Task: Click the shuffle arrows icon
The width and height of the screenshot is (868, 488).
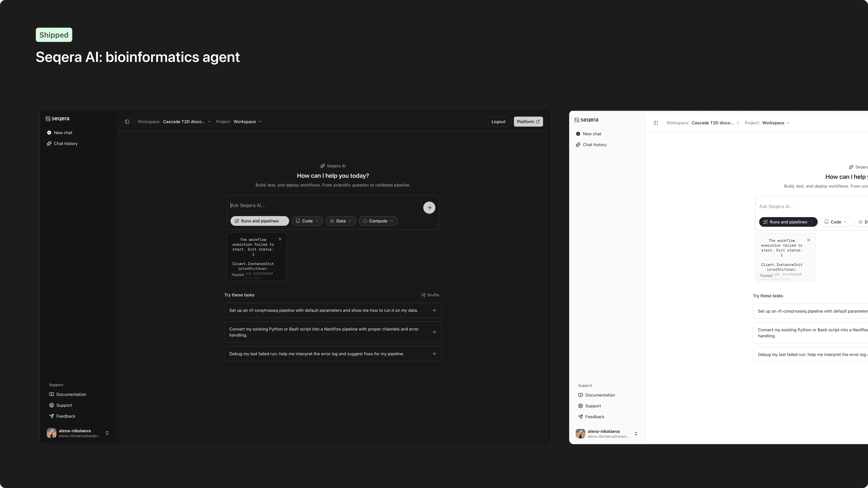Action: pyautogui.click(x=423, y=295)
